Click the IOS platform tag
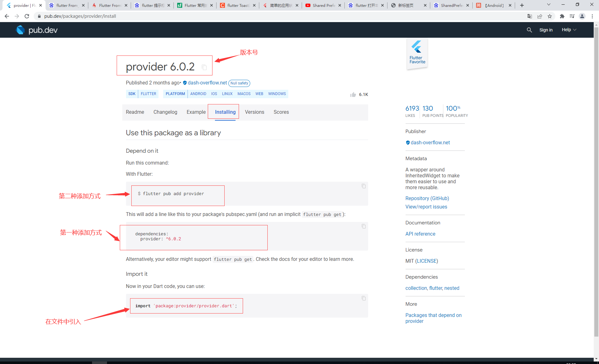The width and height of the screenshot is (599, 364). [214, 94]
